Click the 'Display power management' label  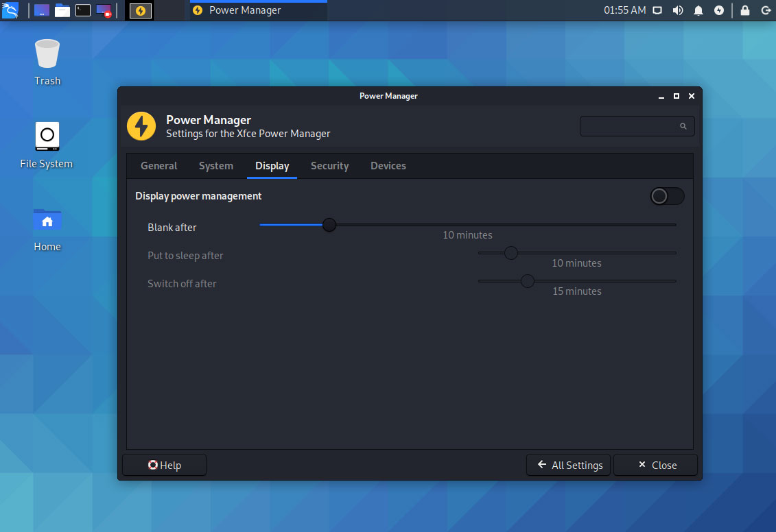(x=198, y=196)
